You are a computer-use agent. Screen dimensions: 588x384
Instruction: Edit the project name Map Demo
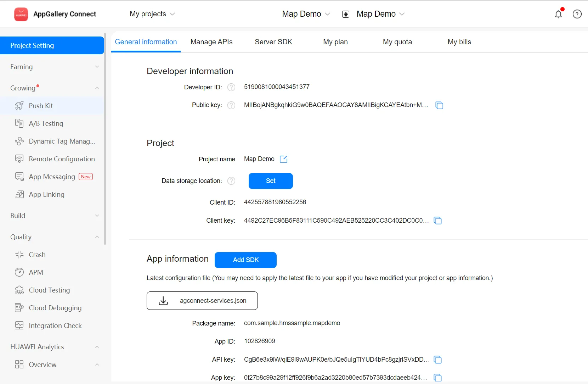tap(283, 159)
